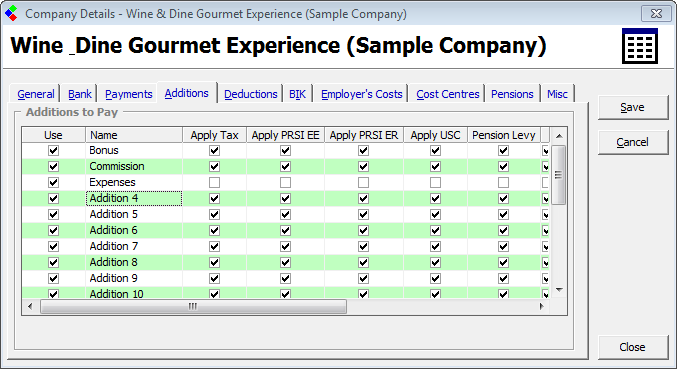Untick Apply PRSI EE for Addition 5
The image size is (677, 369).
pyautogui.click(x=285, y=214)
